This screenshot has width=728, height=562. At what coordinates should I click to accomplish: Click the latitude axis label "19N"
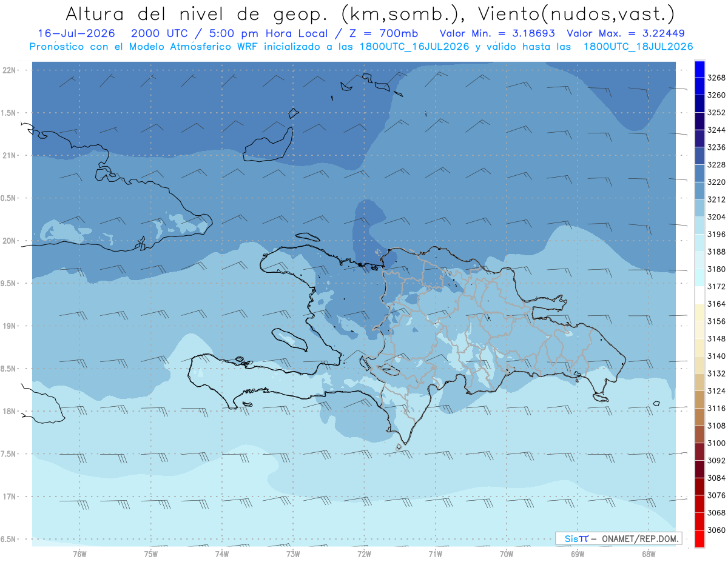(x=9, y=326)
